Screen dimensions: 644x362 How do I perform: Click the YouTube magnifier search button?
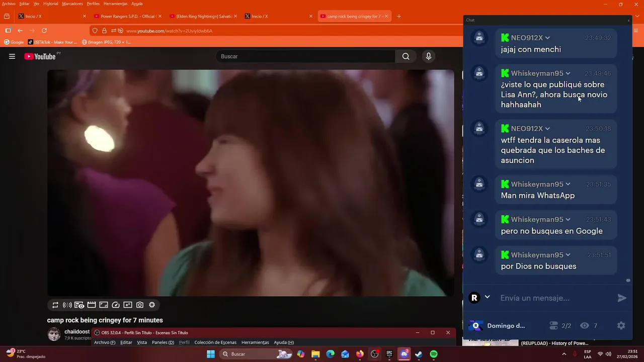(406, 56)
